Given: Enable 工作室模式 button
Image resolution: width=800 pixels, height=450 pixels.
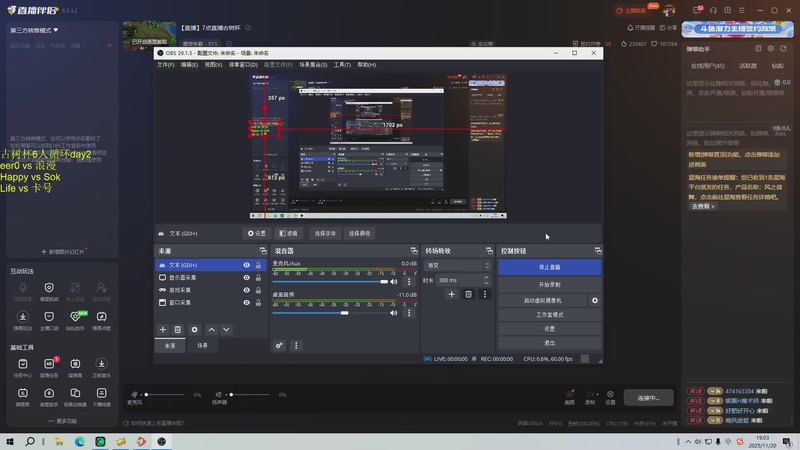Looking at the screenshot, I should (x=549, y=315).
